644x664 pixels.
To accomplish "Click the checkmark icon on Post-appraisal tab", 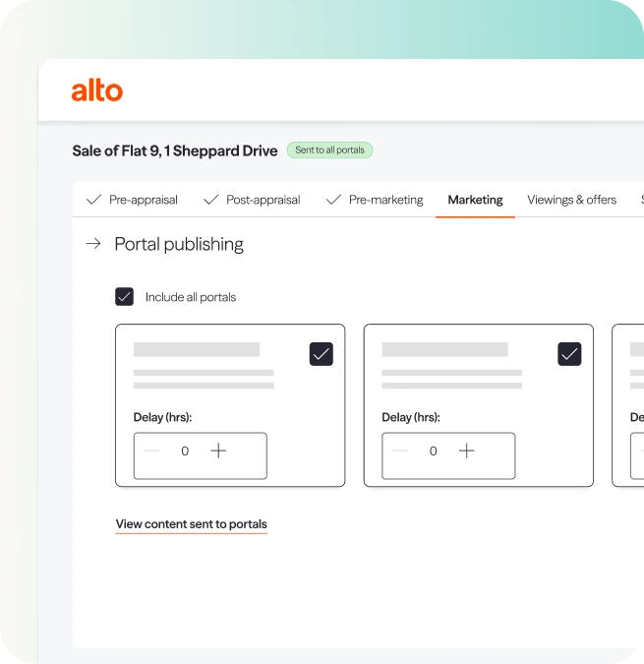I will (x=210, y=200).
